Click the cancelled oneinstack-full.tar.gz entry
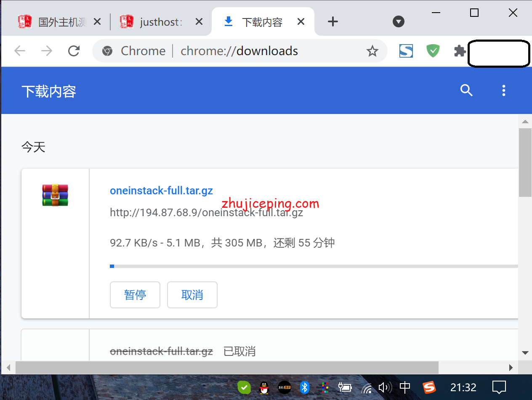Image resolution: width=532 pixels, height=400 pixels. click(x=161, y=351)
